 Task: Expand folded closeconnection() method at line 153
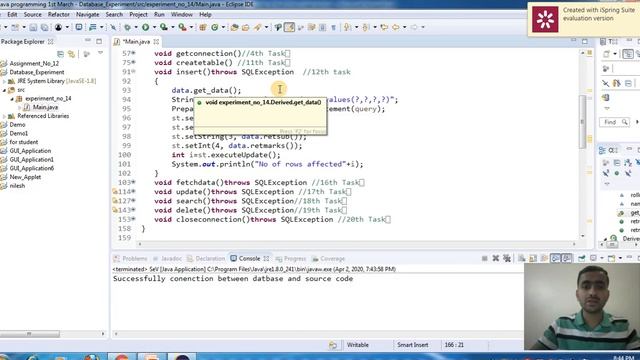pos(133,219)
